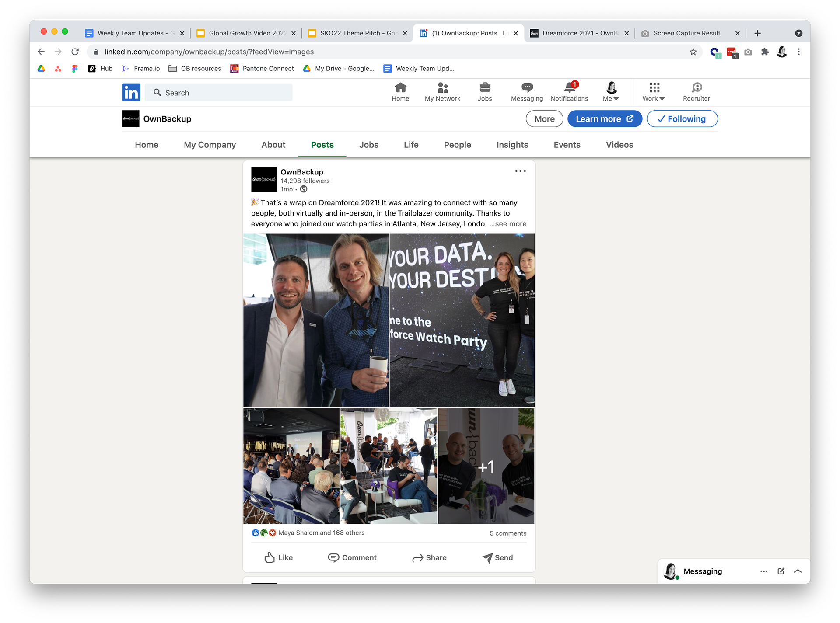Click the LinkedIn search field
This screenshot has height=623, width=840.
pyautogui.click(x=219, y=93)
